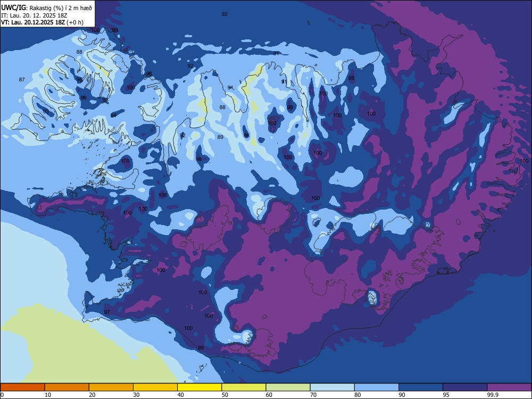Click the 0–10 dark orange legend swatch
The image size is (532, 399).
[x=22, y=387]
